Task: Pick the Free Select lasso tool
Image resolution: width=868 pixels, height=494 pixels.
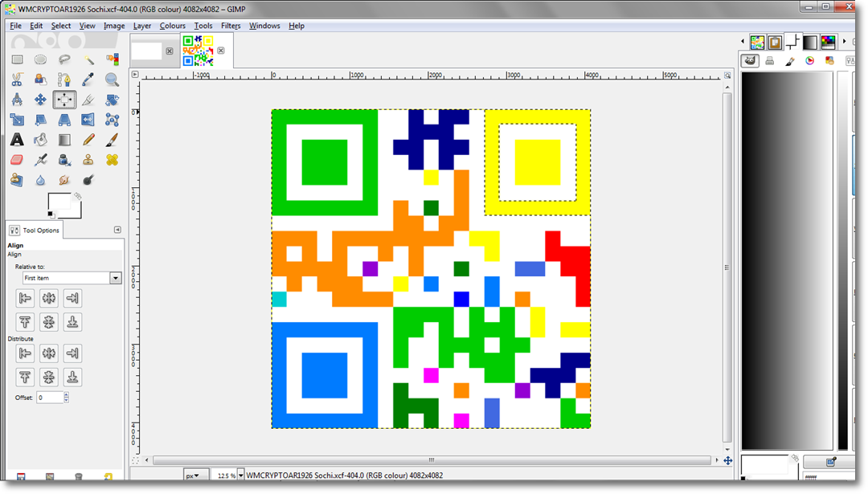Action: click(x=64, y=59)
